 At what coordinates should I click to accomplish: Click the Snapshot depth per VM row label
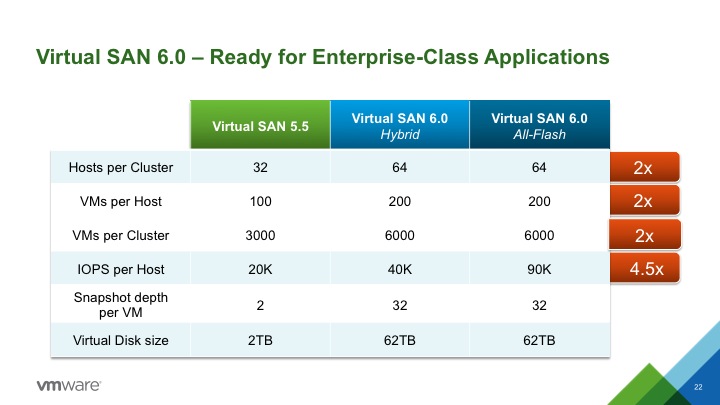[x=121, y=305]
